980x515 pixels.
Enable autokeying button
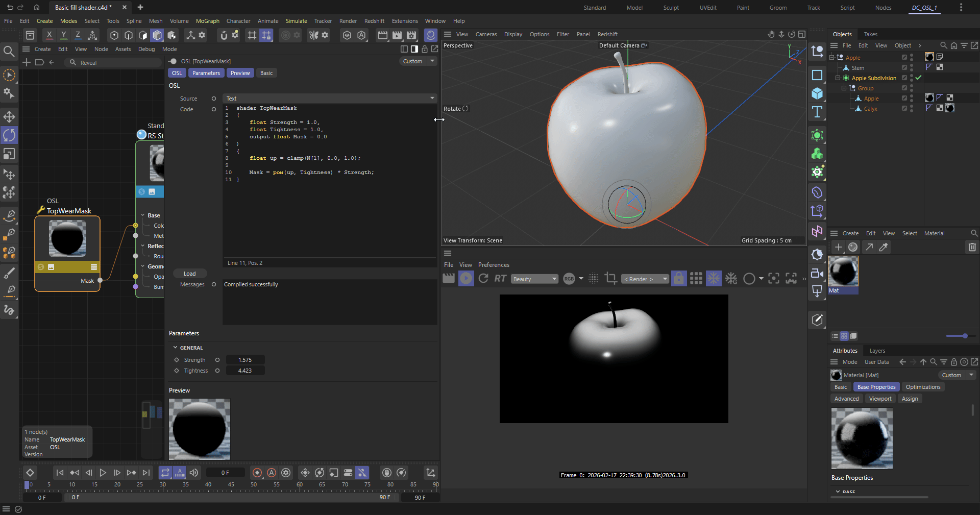coord(272,473)
